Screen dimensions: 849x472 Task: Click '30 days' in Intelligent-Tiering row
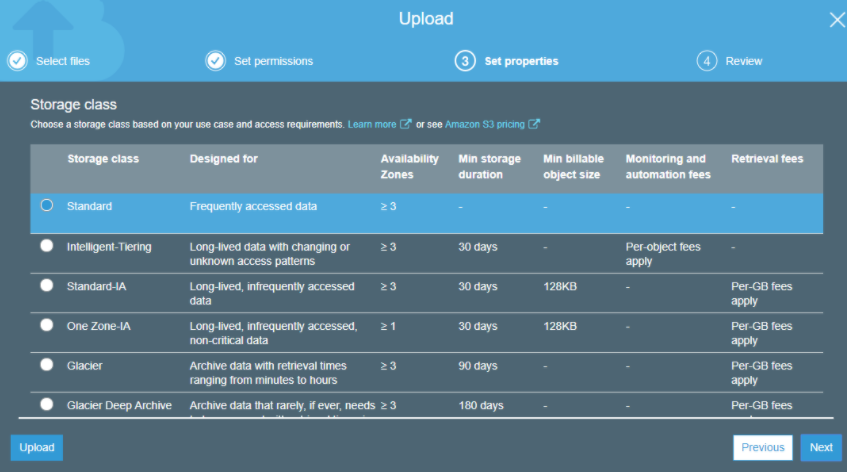[478, 247]
